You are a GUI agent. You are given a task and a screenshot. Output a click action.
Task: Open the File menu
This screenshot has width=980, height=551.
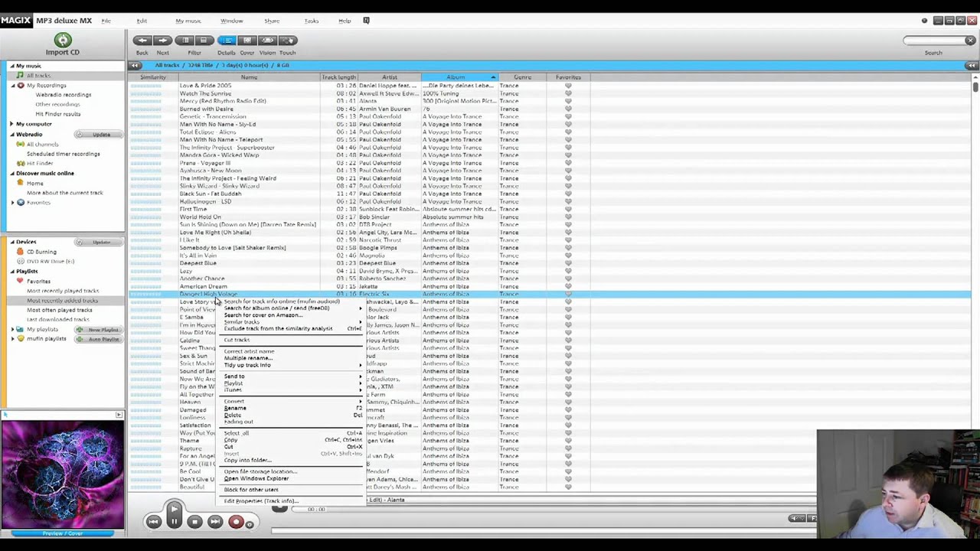106,21
